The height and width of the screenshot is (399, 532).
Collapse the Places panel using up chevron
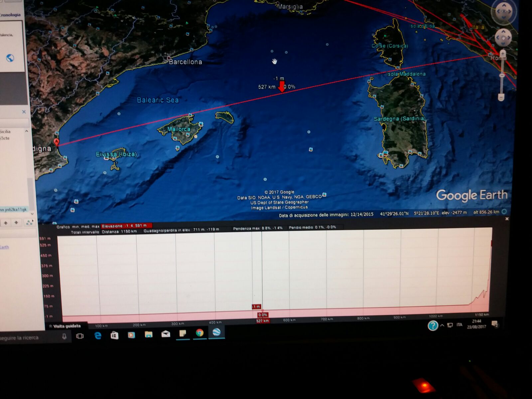click(27, 131)
